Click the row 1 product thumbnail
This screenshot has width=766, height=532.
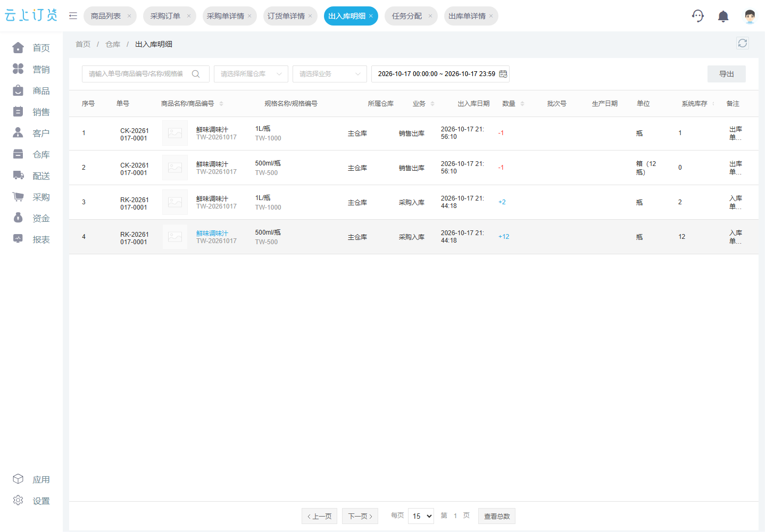point(175,133)
